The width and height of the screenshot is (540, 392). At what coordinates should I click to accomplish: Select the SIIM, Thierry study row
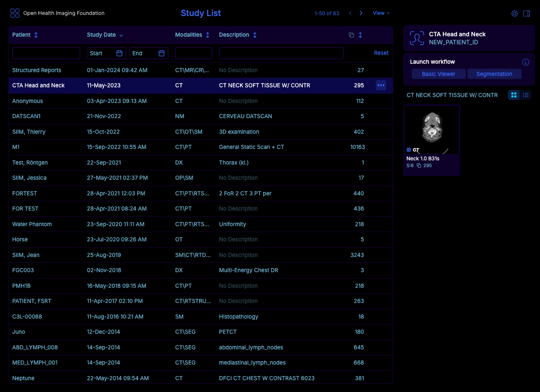pos(200,132)
